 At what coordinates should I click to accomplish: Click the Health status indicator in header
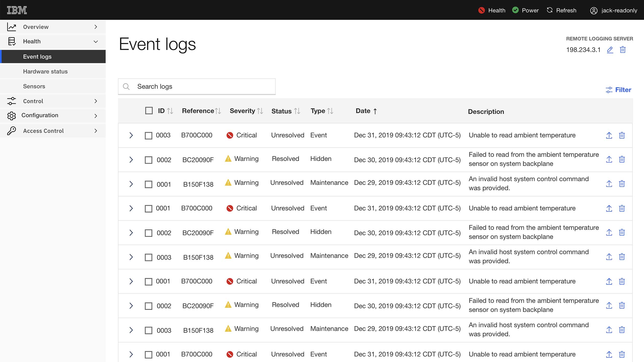click(492, 10)
